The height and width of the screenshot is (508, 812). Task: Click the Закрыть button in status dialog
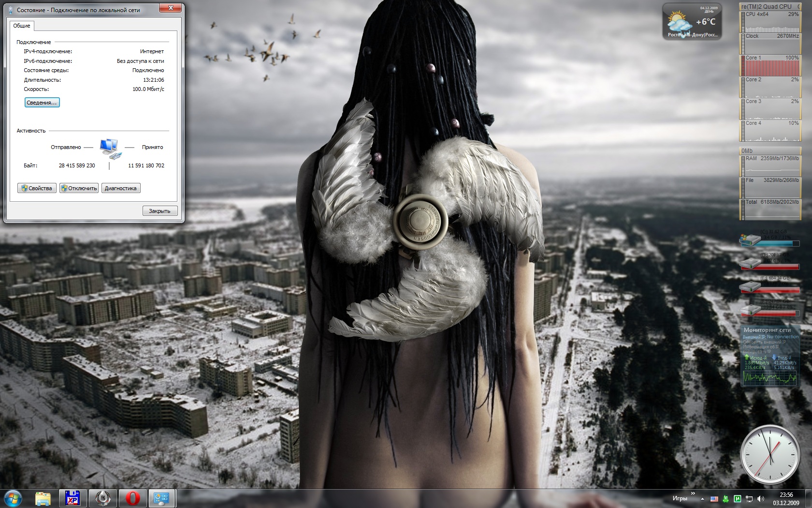point(160,211)
